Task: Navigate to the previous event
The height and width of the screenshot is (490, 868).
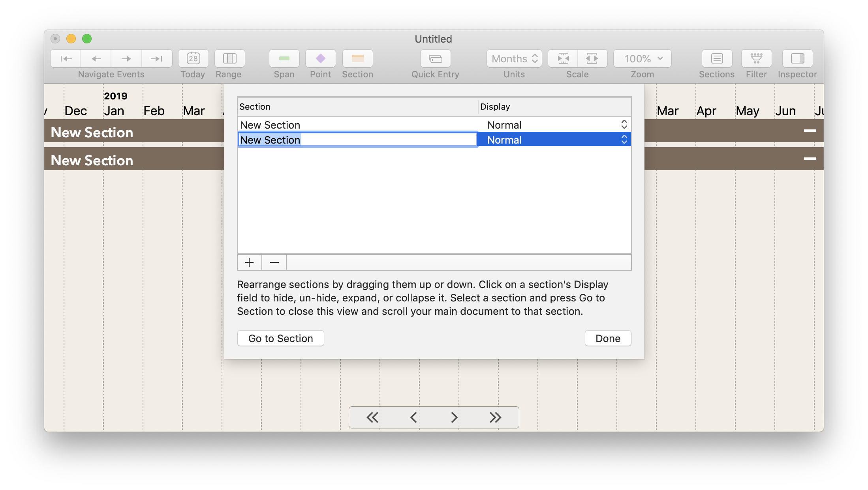Action: [96, 58]
